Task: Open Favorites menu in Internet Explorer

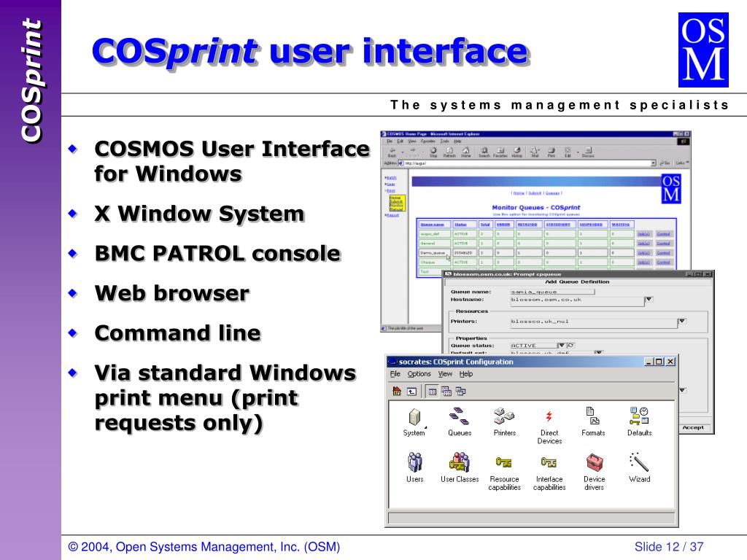Action: coord(427,141)
